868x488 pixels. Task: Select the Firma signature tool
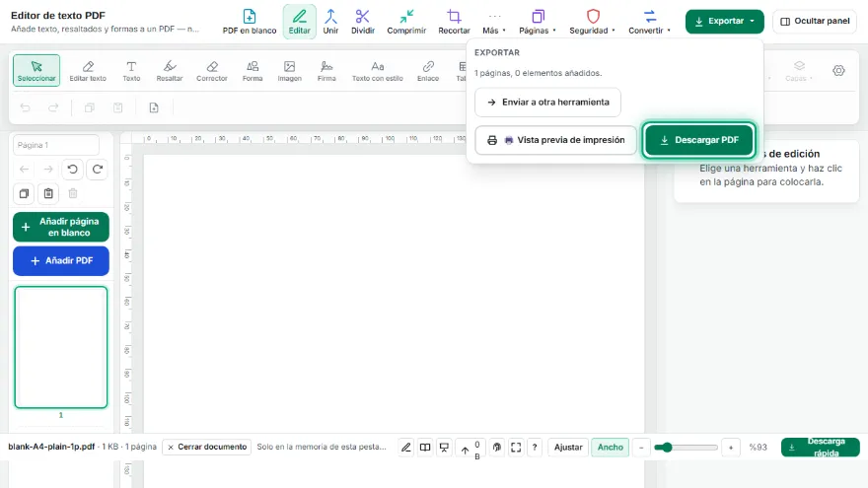[326, 71]
